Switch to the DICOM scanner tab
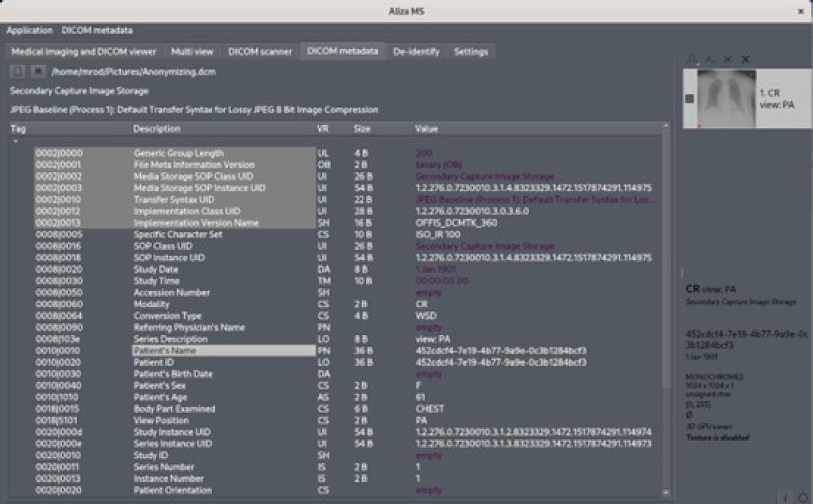 point(260,52)
